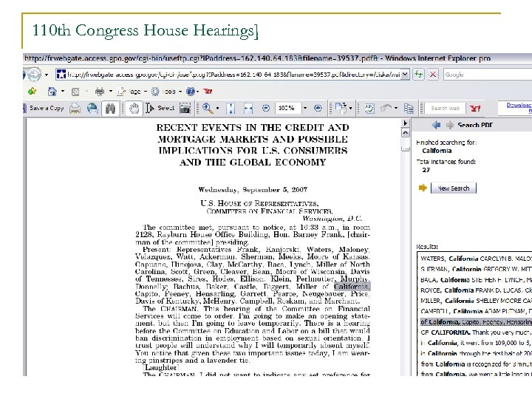Open the undo dropdown arrow
The height and width of the screenshot is (399, 532).
click(x=396, y=109)
